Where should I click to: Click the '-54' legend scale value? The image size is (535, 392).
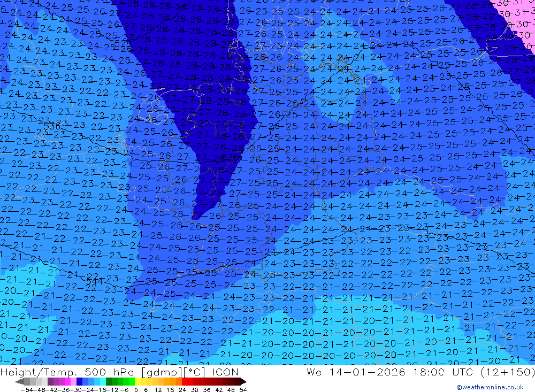pyautogui.click(x=27, y=390)
